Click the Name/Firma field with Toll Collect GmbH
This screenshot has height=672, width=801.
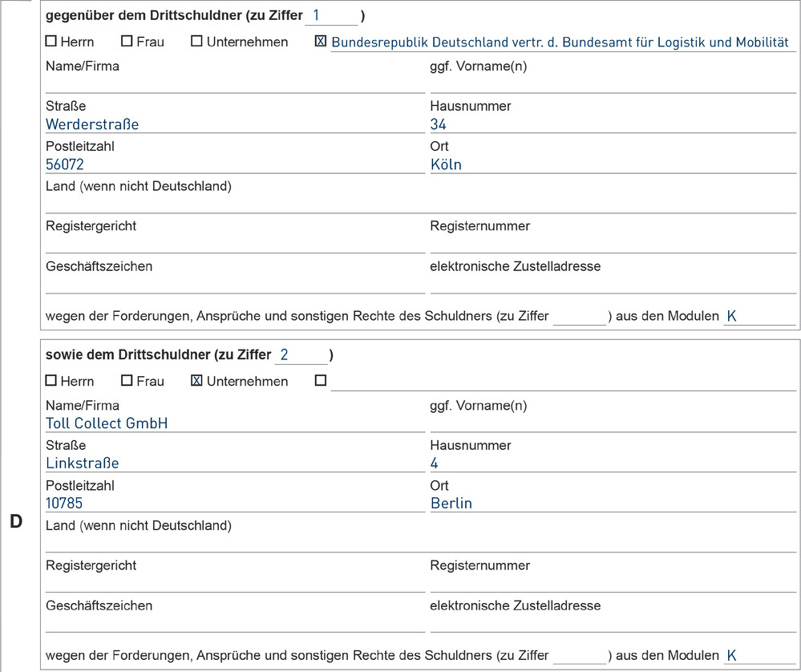pyautogui.click(x=234, y=423)
